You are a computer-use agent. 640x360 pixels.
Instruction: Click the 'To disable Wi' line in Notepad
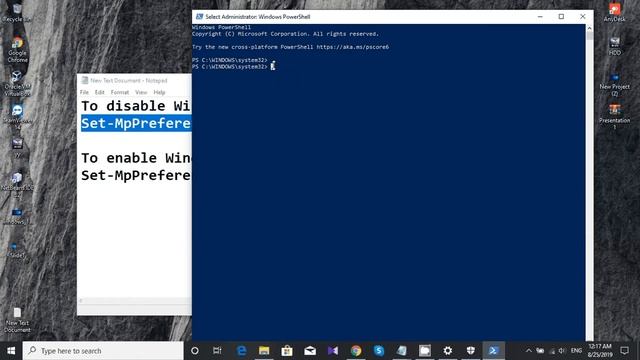point(136,106)
